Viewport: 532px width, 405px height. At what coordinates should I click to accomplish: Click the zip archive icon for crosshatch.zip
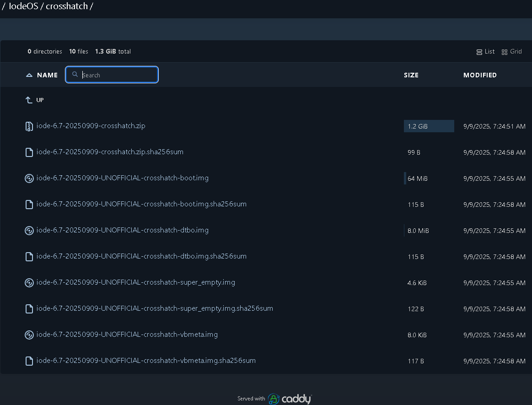pyautogui.click(x=29, y=126)
